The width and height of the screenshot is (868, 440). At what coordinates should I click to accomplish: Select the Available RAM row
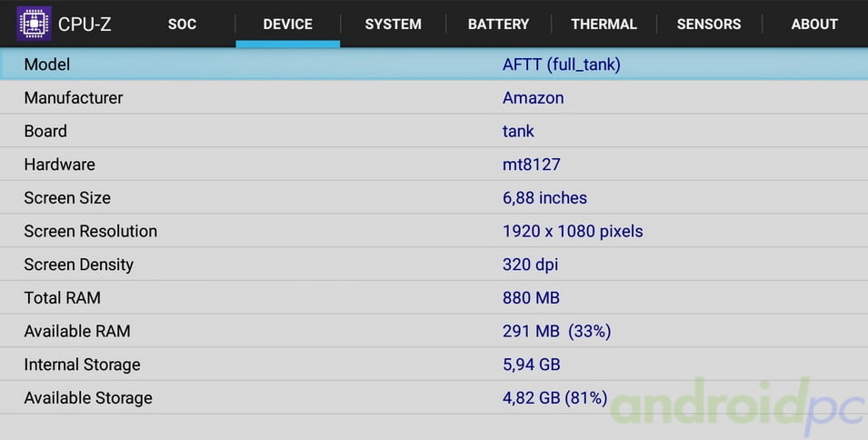[x=434, y=331]
